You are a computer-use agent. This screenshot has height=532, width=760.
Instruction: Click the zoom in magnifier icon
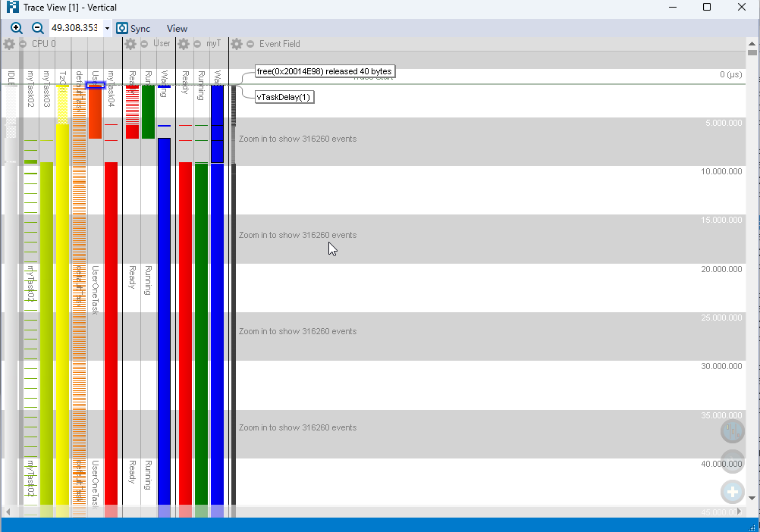[x=17, y=28]
